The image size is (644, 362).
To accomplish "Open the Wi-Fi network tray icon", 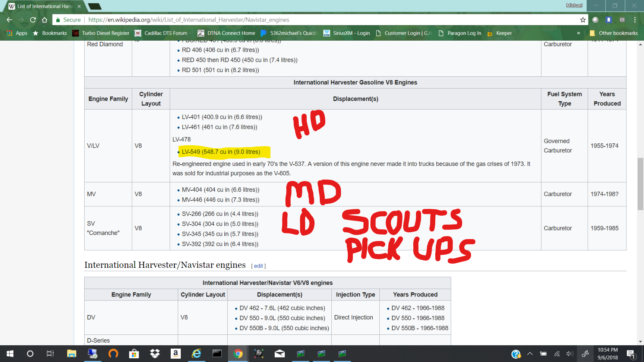I will click(x=557, y=353).
